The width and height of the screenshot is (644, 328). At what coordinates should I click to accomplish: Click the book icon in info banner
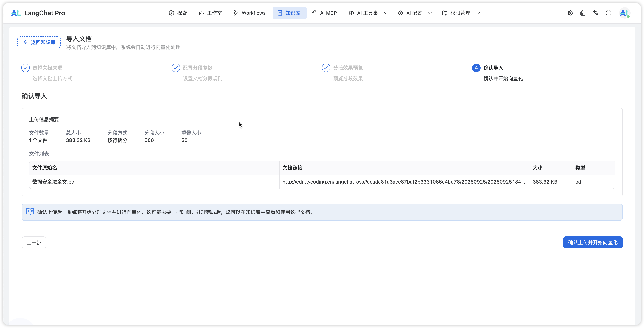click(30, 212)
